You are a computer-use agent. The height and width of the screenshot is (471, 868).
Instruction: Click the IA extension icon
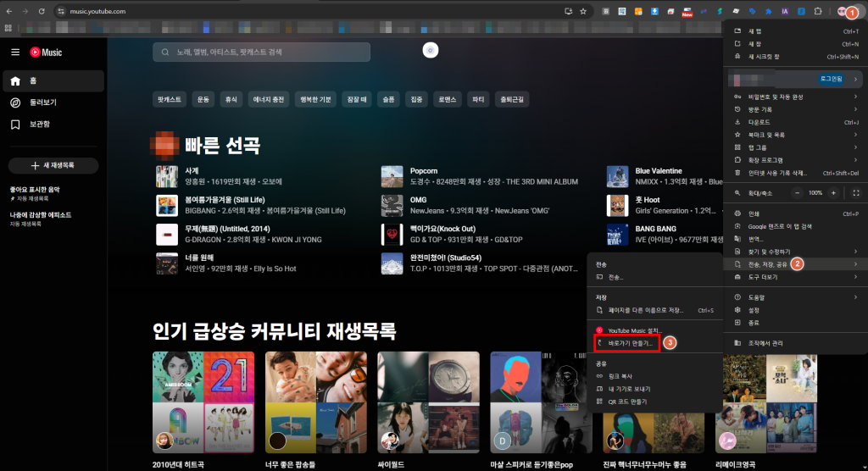tap(785, 11)
